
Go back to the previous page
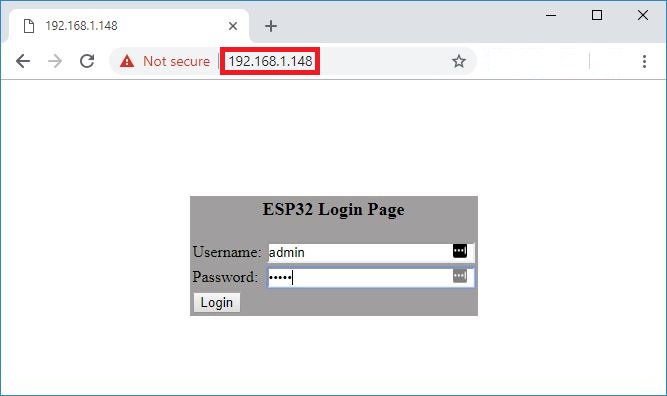tap(23, 61)
